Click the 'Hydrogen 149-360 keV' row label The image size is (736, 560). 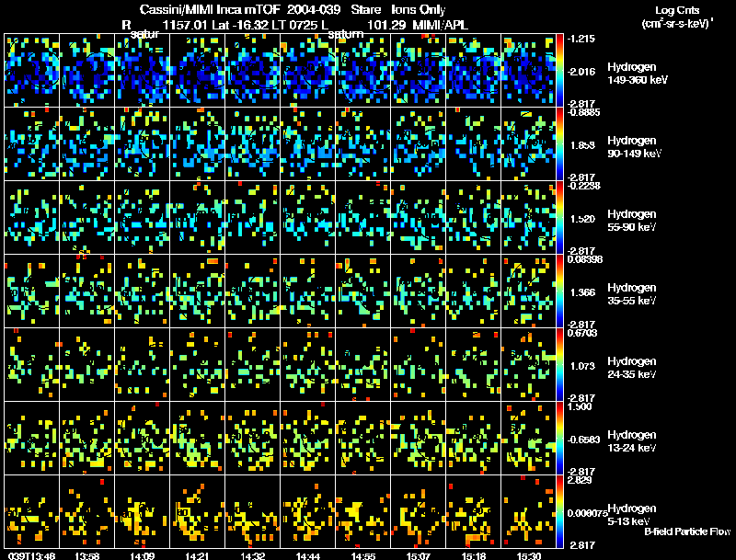638,74
